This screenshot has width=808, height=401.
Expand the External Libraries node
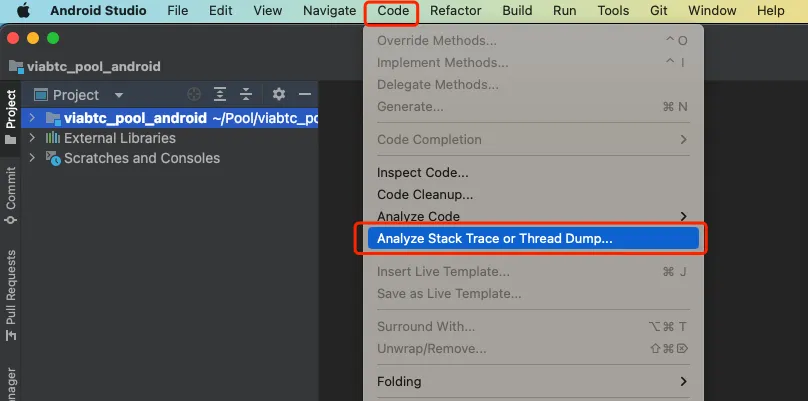pos(32,138)
